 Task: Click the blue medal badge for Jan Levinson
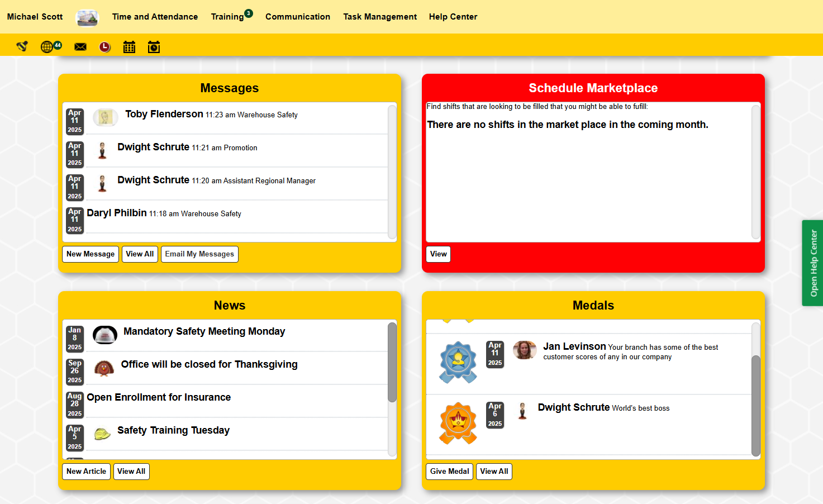coord(458,362)
